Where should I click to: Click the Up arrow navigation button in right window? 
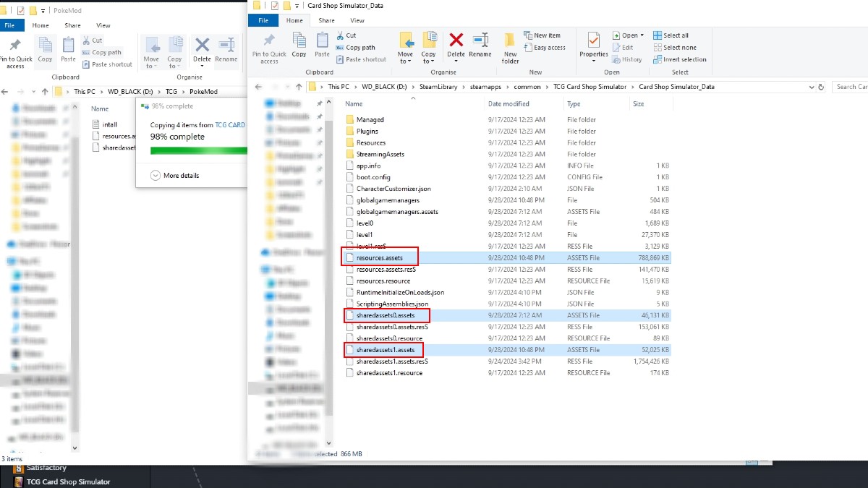pyautogui.click(x=297, y=87)
